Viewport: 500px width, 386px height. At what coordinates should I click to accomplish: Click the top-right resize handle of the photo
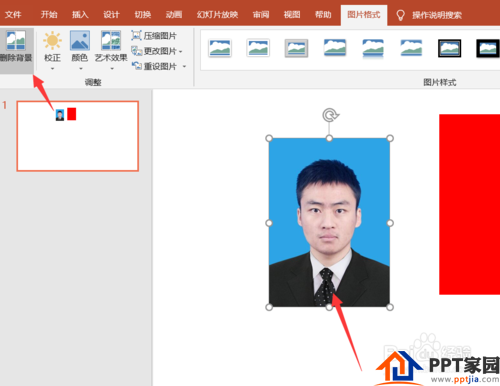click(x=390, y=138)
